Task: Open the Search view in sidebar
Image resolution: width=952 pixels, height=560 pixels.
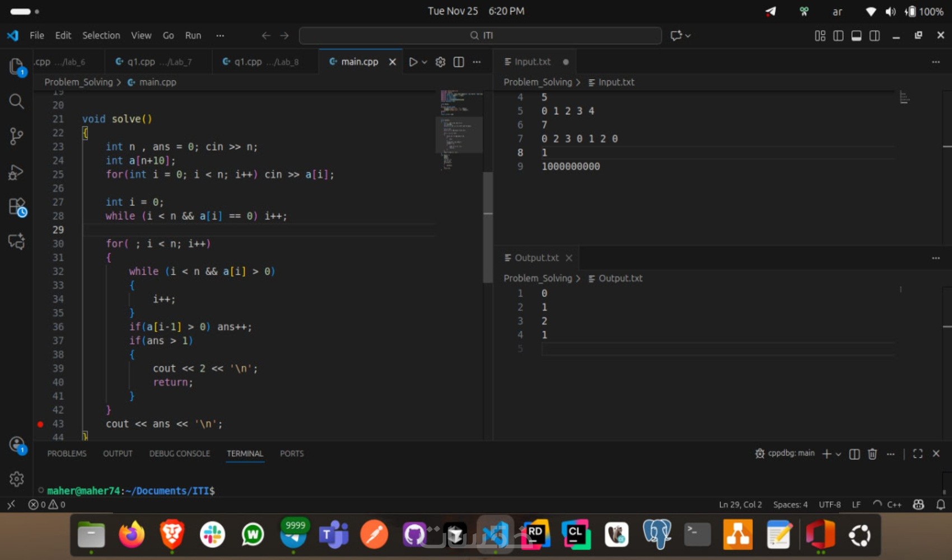Action: coord(16,101)
